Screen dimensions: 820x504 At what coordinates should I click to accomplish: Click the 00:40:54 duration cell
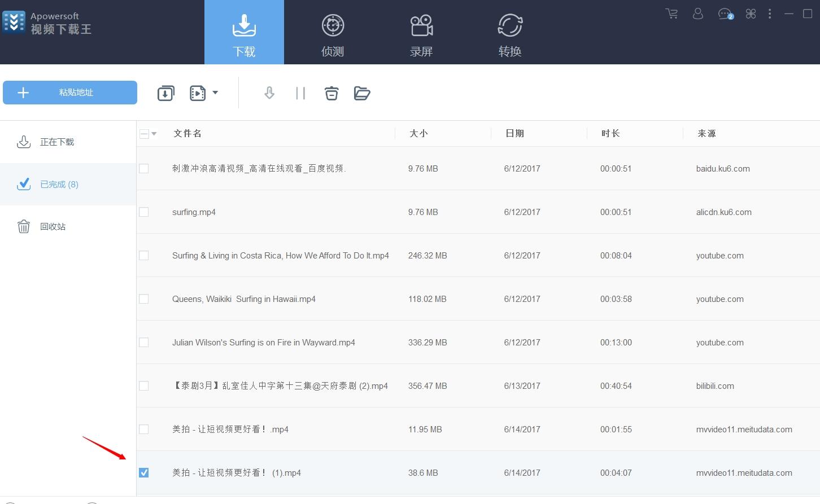click(616, 386)
